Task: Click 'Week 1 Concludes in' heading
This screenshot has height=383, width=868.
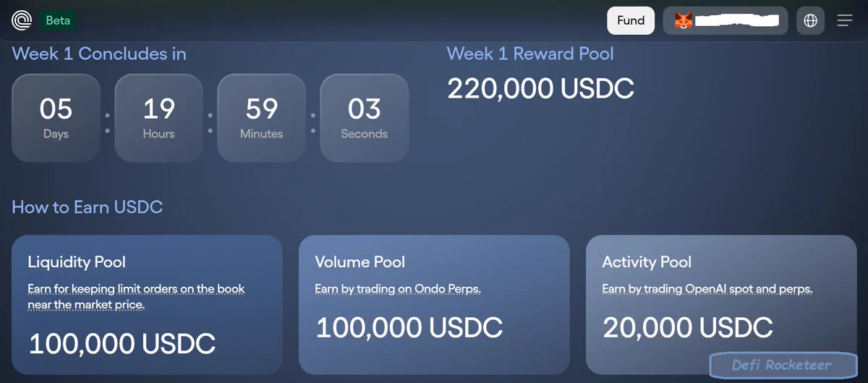Action: (99, 54)
